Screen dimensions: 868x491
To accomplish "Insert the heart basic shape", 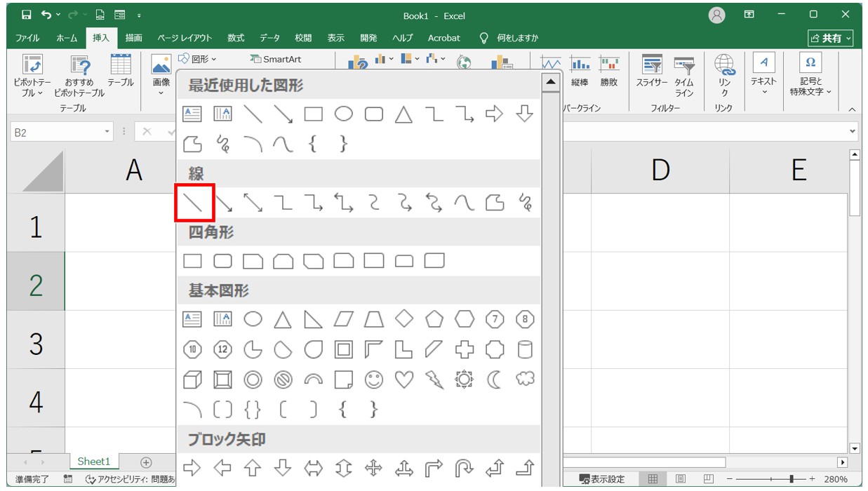I will (x=404, y=380).
